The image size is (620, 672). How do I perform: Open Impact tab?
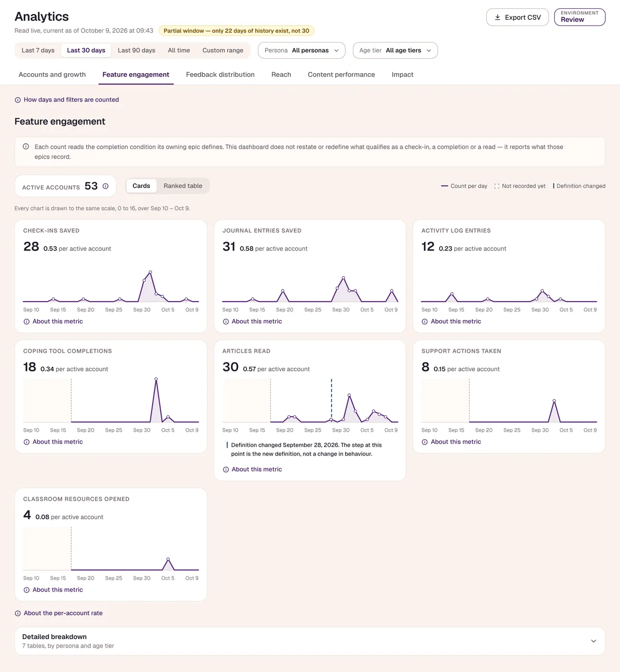pos(403,75)
